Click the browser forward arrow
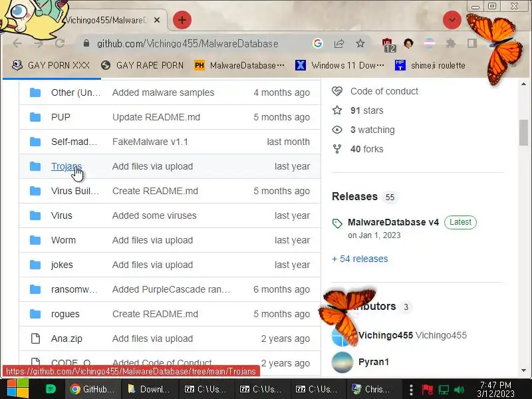This screenshot has width=532, height=399. tap(39, 43)
